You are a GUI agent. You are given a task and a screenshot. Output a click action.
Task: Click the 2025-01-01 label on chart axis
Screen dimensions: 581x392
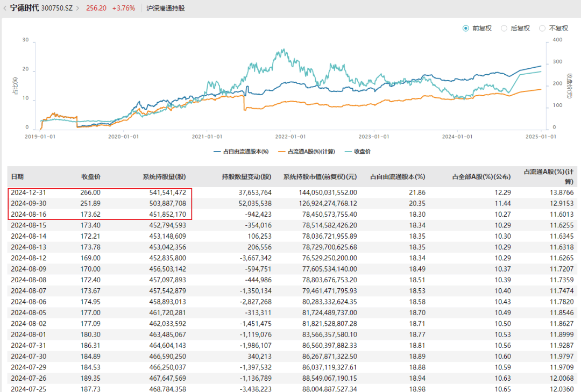click(x=541, y=137)
